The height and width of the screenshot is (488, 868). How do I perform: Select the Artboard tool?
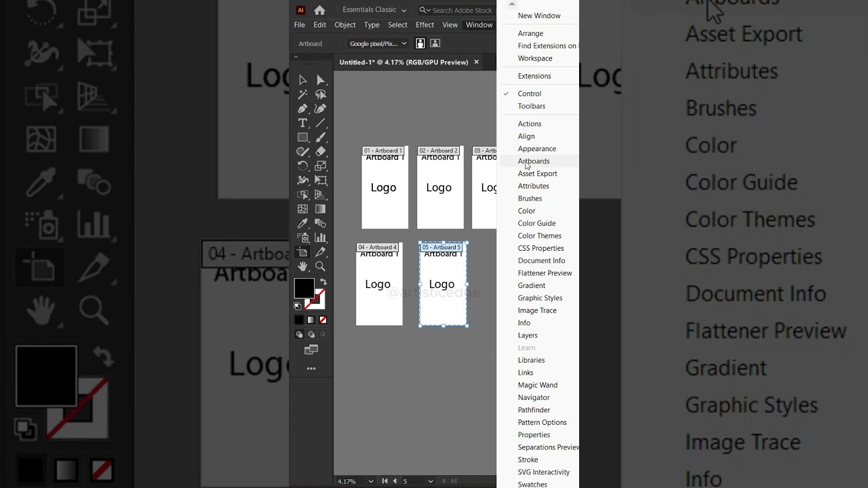[x=302, y=252]
